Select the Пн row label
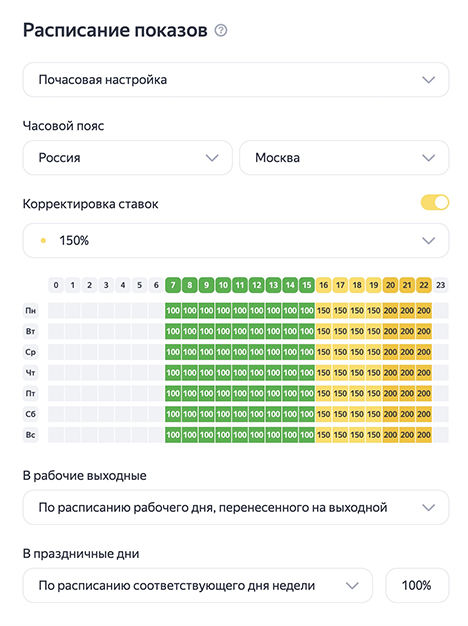Image resolution: width=468 pixels, height=626 pixels. click(x=31, y=311)
